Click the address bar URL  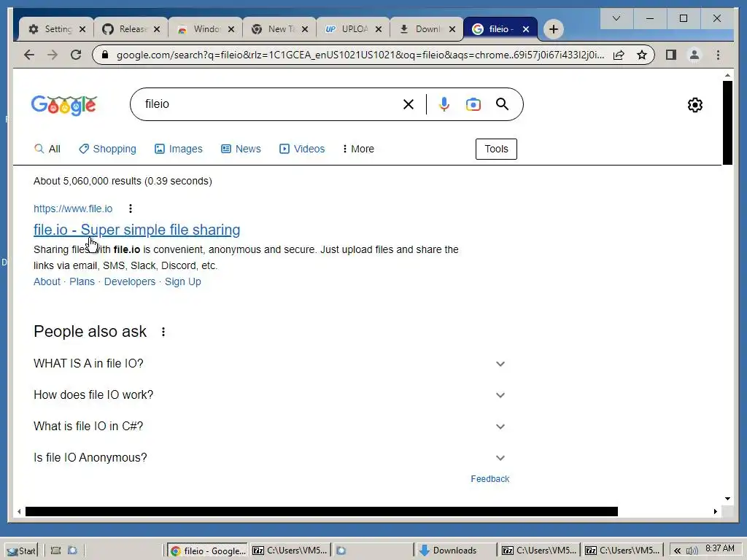coord(360,55)
